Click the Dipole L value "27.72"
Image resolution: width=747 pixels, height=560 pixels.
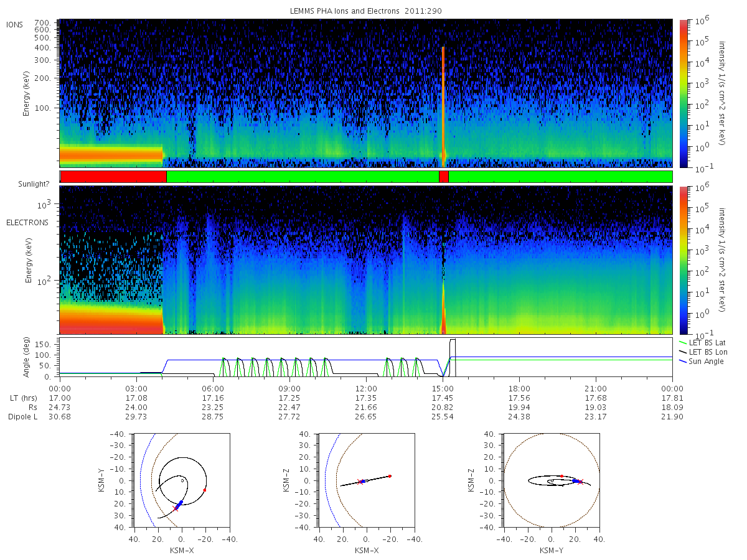tap(289, 417)
